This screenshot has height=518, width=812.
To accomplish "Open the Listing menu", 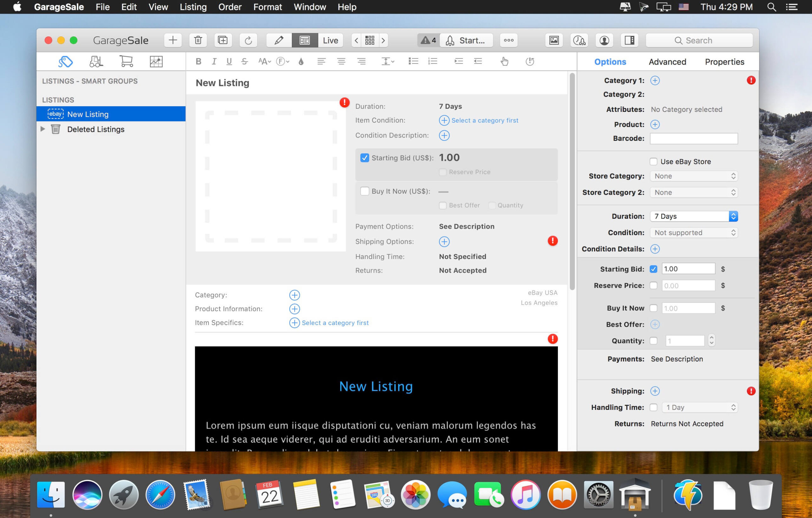I will click(193, 7).
